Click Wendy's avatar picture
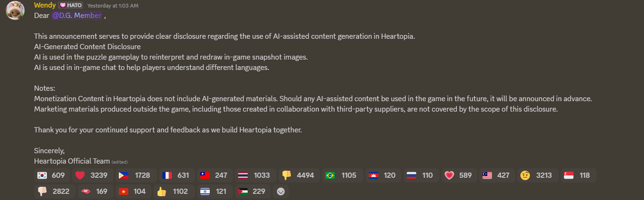 click(x=15, y=10)
